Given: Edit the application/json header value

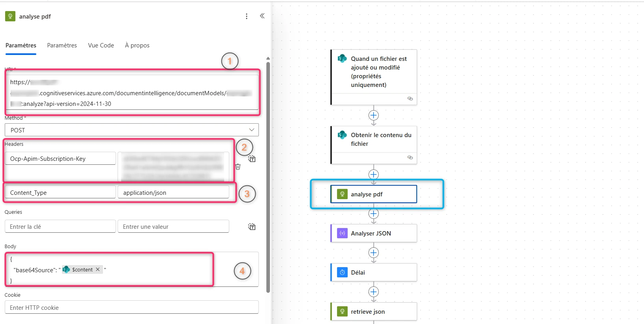Looking at the screenshot, I should pyautogui.click(x=173, y=192).
